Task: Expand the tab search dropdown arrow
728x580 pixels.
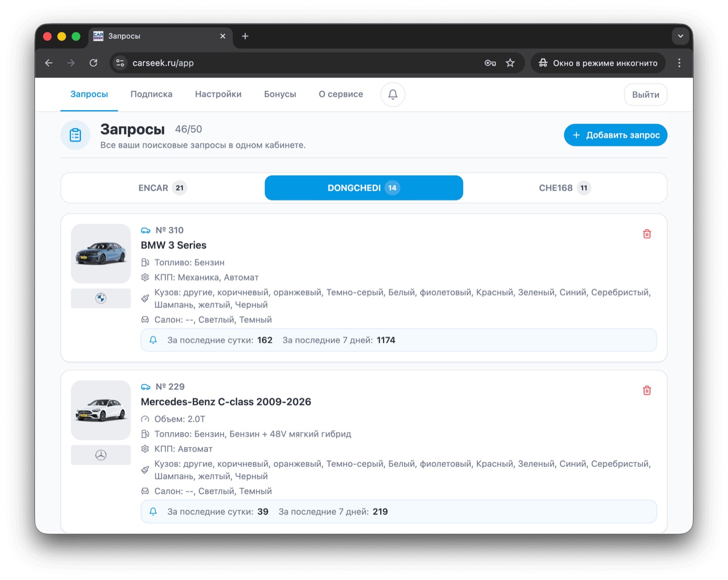Action: coord(680,36)
